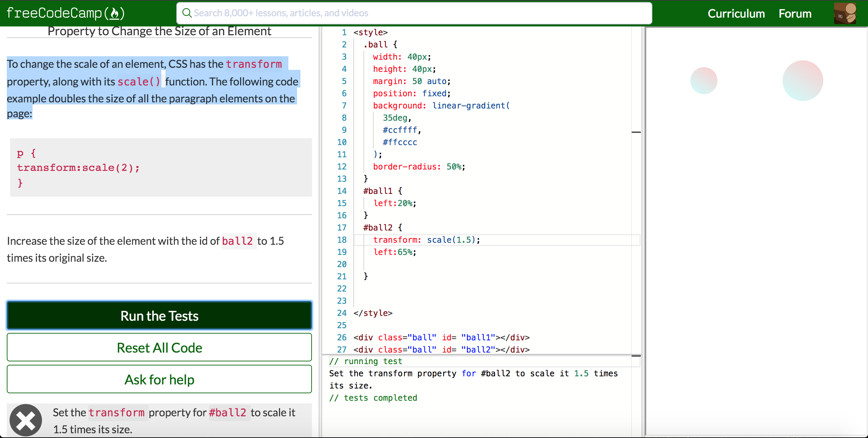The width and height of the screenshot is (868, 438).
Task: Click the code editor vertical scrollbar
Action: pyautogui.click(x=636, y=132)
